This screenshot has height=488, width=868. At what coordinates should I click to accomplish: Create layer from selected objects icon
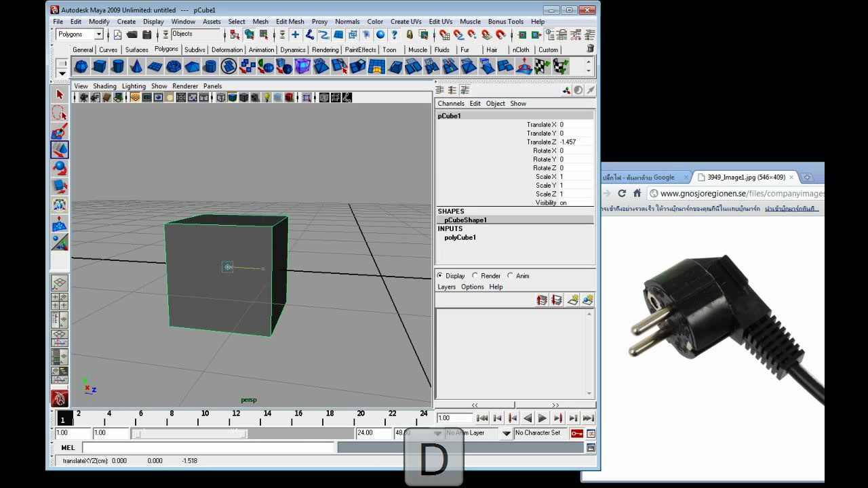(x=588, y=300)
